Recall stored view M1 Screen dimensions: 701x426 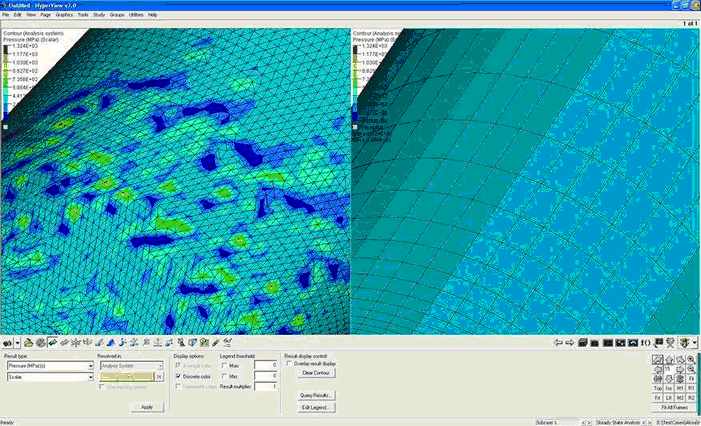681,388
